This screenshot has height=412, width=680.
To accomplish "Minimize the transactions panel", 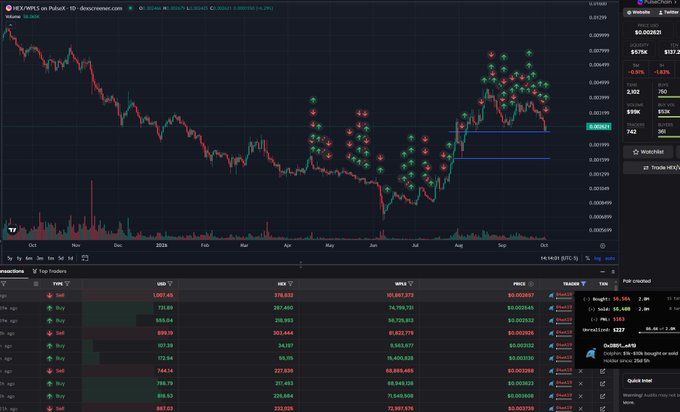I will point(602,271).
